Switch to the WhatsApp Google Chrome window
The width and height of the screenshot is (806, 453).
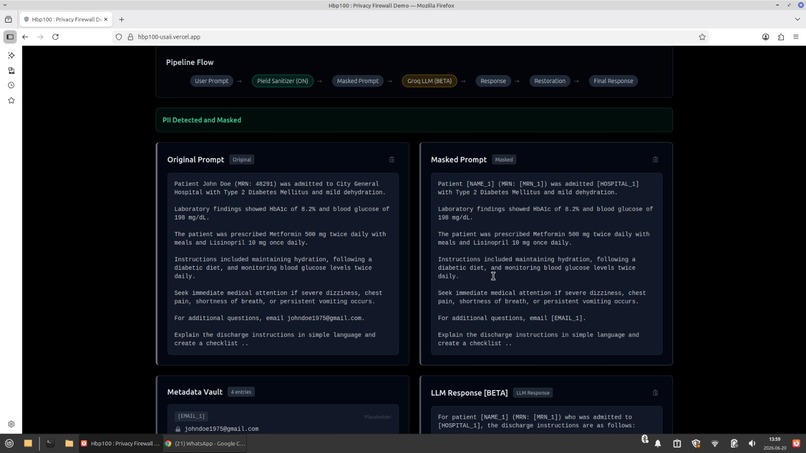pos(205,443)
